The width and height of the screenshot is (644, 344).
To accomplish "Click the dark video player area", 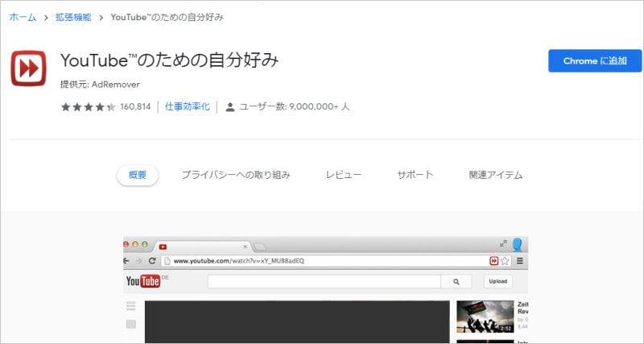I will tap(297, 321).
